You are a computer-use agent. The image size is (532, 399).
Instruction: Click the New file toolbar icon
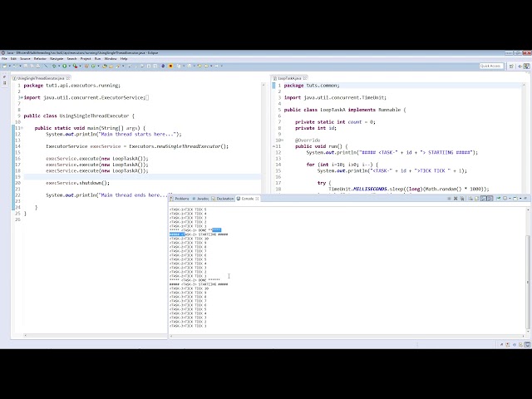coord(4,66)
